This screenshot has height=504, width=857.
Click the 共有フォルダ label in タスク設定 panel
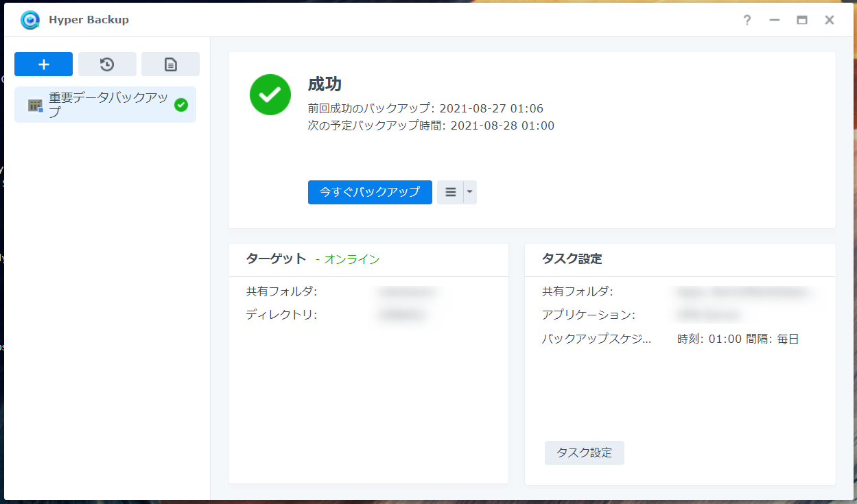tap(578, 291)
